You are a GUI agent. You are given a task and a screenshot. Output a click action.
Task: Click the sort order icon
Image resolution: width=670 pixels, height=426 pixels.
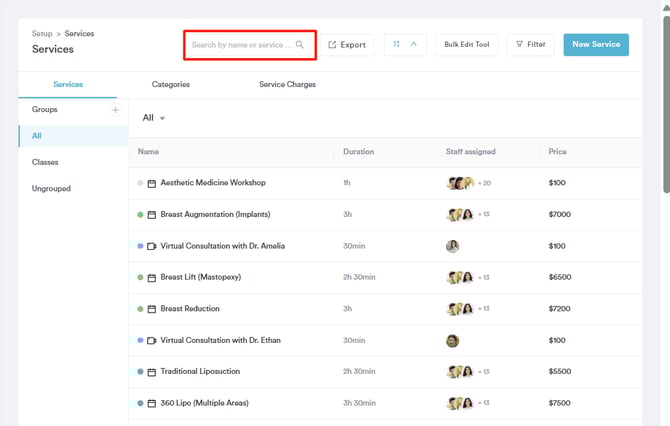(397, 45)
